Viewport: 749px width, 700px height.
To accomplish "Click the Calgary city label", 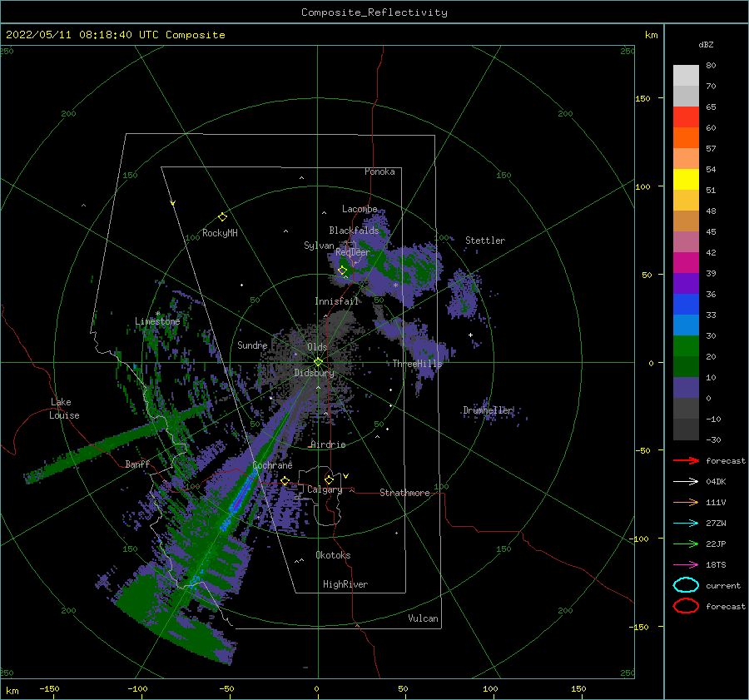I will 325,489.
